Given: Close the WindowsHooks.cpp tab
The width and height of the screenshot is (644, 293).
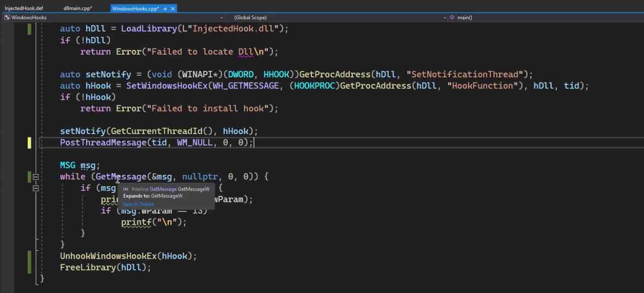Looking at the screenshot, I should tap(173, 8).
